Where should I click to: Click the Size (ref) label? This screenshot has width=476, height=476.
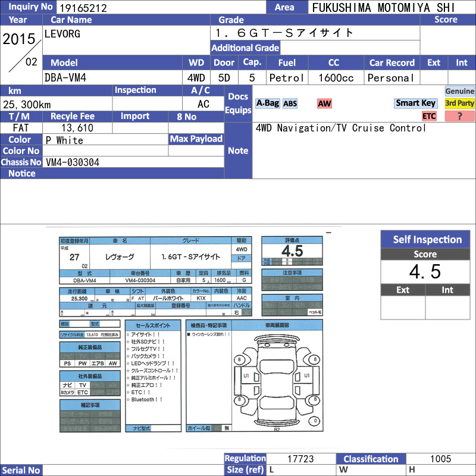pos(245,469)
